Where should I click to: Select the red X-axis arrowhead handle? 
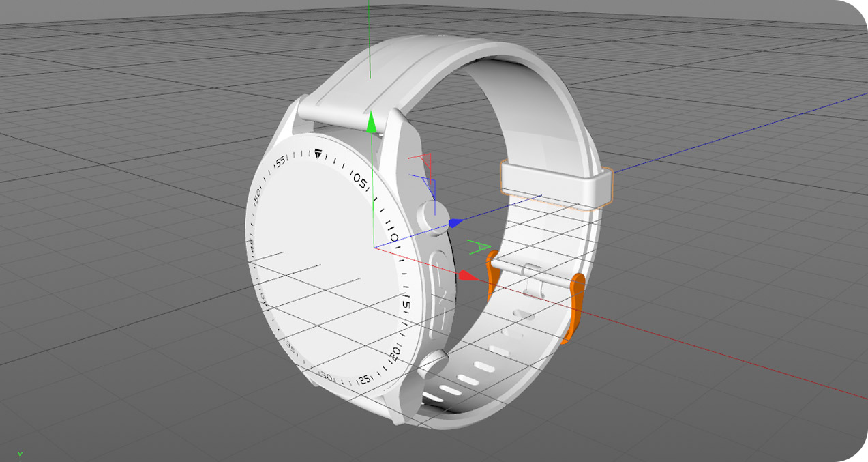click(467, 276)
